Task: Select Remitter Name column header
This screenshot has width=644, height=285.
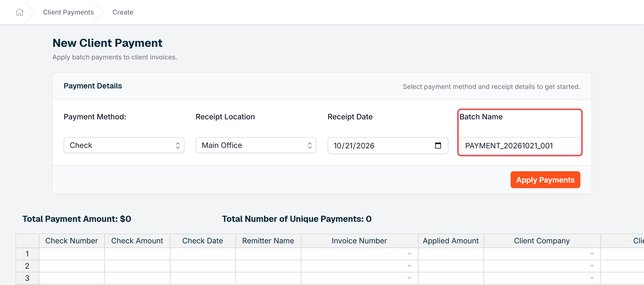Action: pos(268,241)
